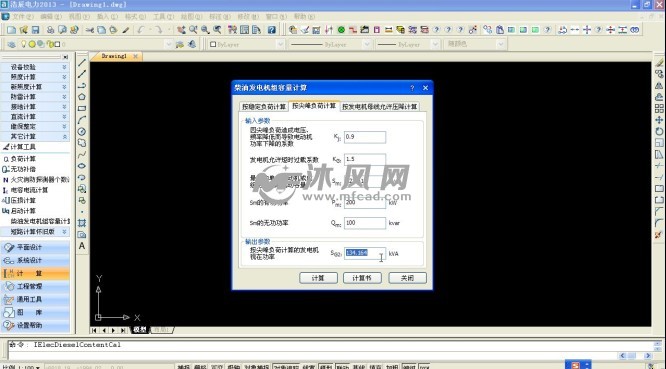
Task: Select the Circle drawing tool
Action: click(x=82, y=132)
